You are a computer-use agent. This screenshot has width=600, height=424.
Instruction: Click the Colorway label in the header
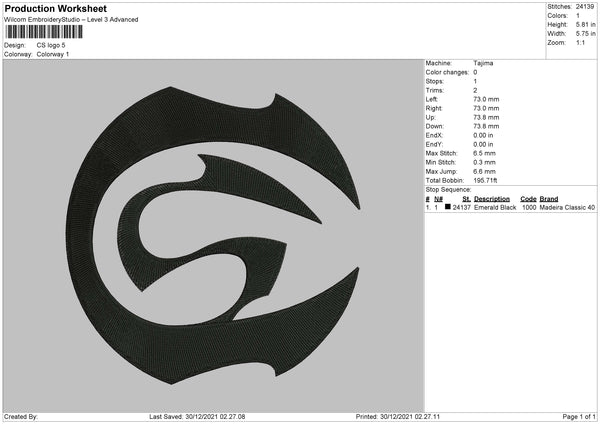point(18,54)
